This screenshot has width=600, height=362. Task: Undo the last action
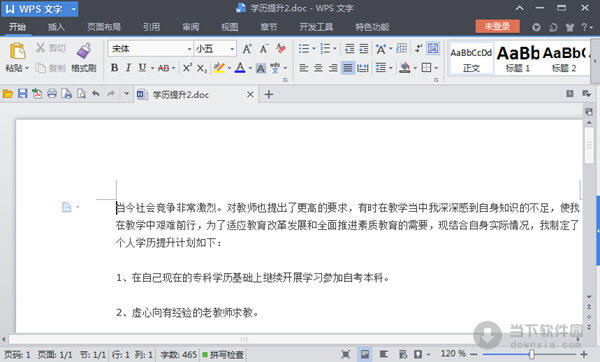coord(96,93)
